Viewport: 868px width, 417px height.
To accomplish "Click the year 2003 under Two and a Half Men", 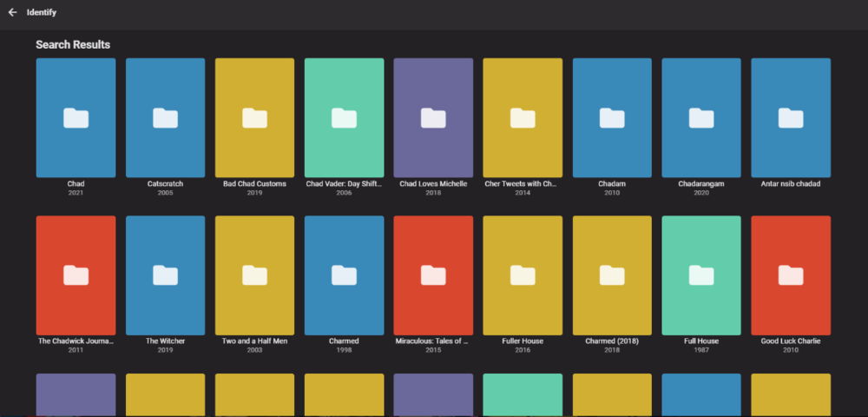I will (x=254, y=350).
